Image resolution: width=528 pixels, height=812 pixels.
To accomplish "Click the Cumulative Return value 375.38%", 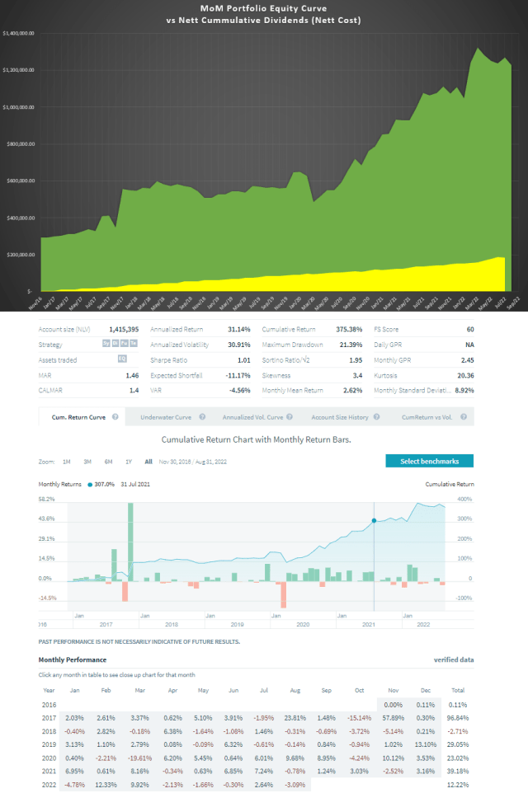I will pyautogui.click(x=349, y=330).
